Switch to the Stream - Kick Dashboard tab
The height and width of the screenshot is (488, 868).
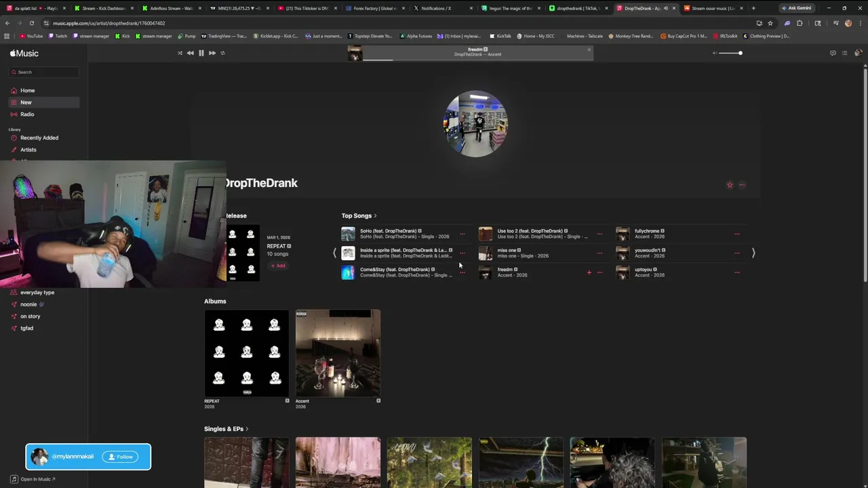tap(103, 8)
